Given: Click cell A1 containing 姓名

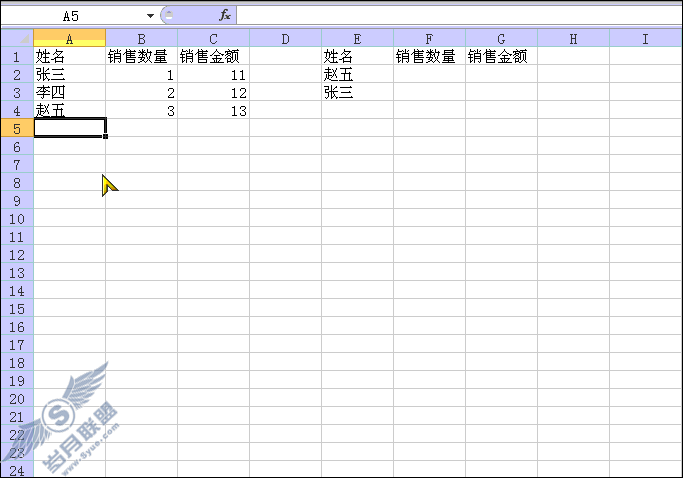Looking at the screenshot, I should coord(69,57).
